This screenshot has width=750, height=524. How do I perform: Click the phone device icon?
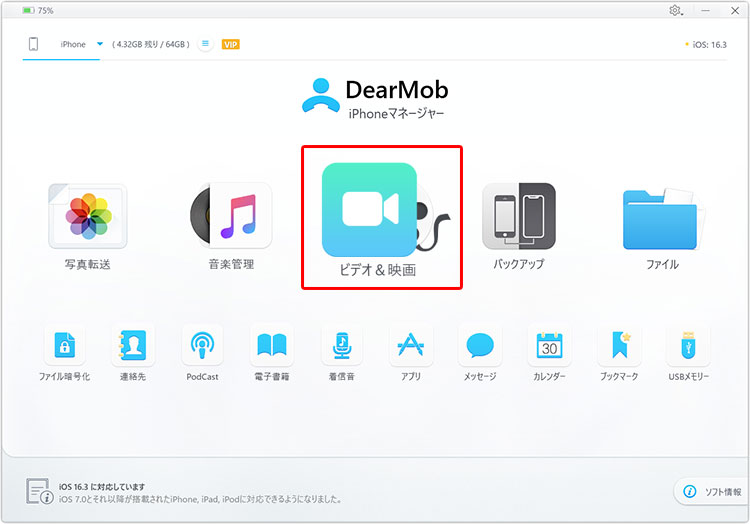33,44
